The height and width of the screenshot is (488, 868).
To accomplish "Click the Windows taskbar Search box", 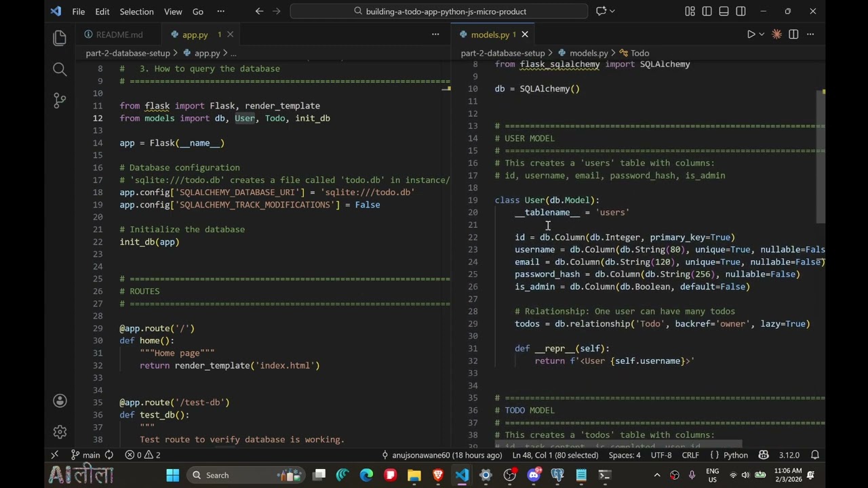I will [245, 475].
